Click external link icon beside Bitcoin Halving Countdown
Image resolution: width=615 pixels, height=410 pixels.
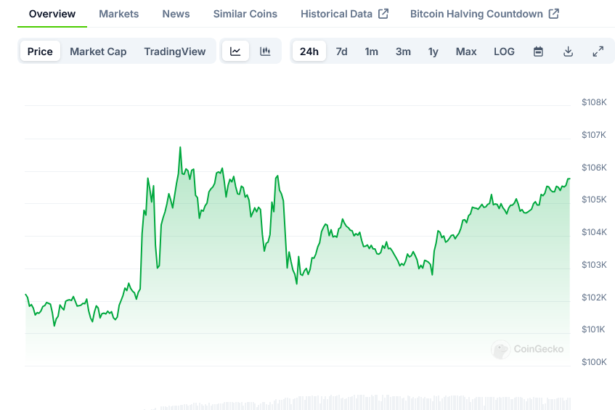554,14
